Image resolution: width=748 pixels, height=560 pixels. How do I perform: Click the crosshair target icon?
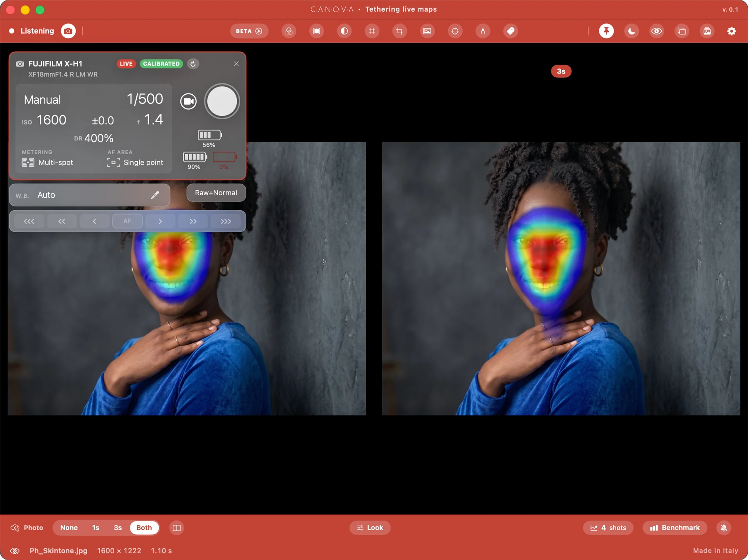(x=455, y=31)
